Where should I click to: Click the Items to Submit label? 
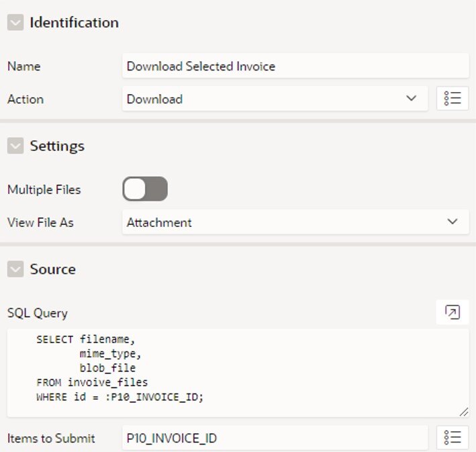pos(51,439)
